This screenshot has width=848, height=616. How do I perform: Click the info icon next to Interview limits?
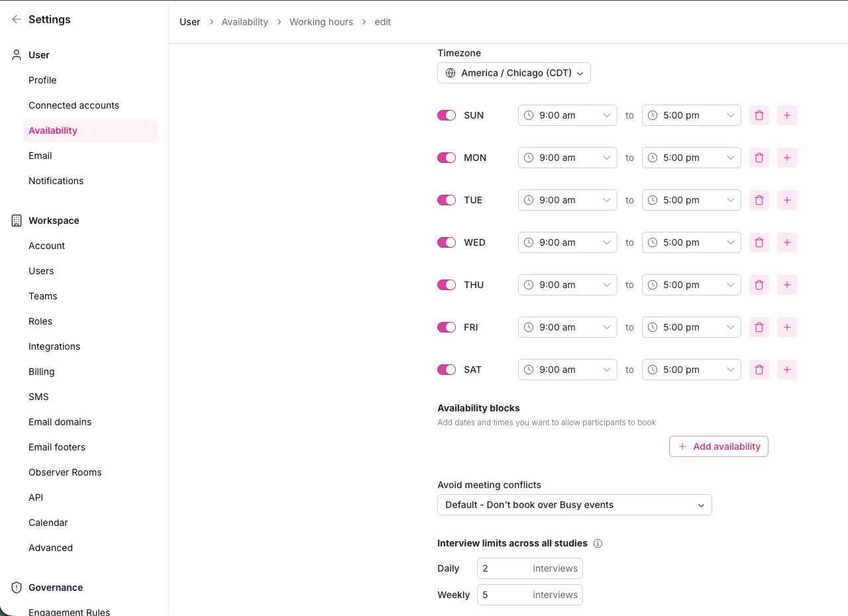point(598,543)
